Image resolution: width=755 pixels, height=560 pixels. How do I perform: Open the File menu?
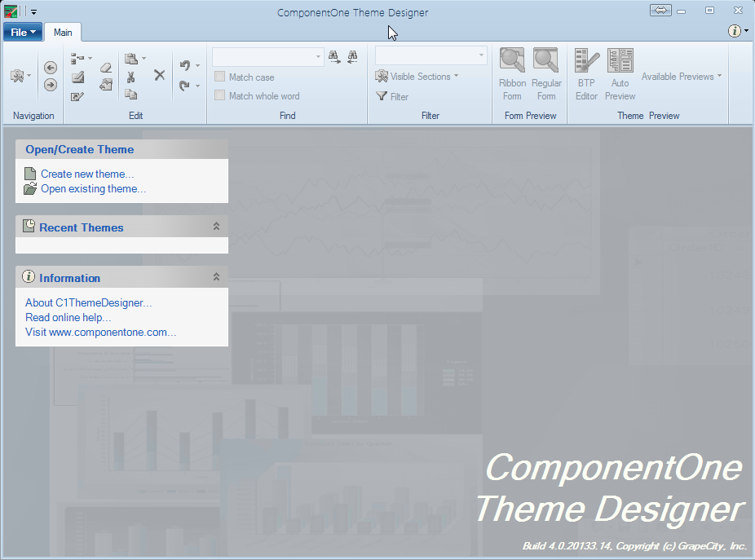[x=23, y=33]
